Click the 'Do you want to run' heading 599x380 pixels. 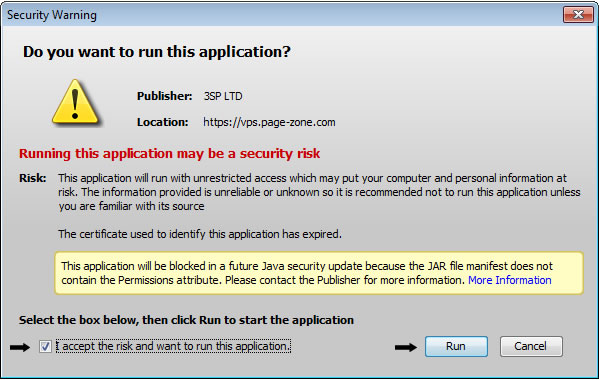[157, 52]
